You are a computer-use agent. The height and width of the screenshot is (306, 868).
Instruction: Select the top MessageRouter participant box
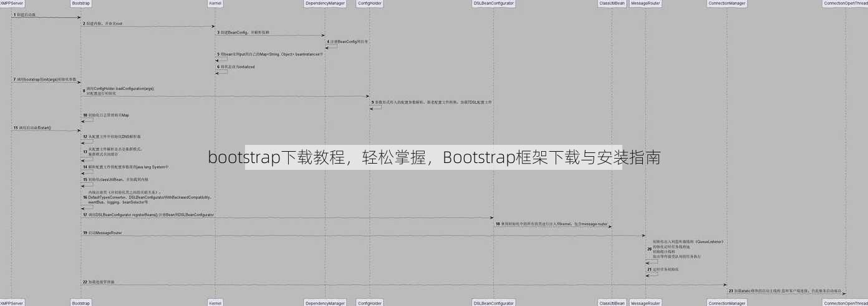645,3
